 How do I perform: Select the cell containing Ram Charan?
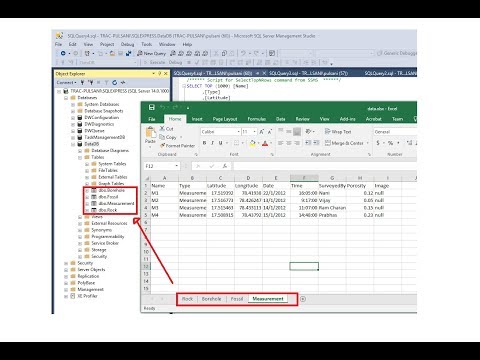(332, 208)
